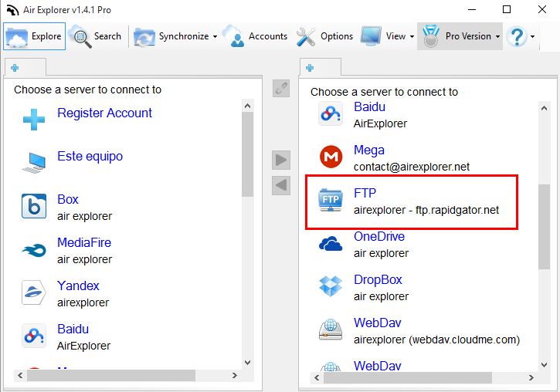Image resolution: width=560 pixels, height=392 pixels.
Task: Click the OneDrive cloud icon
Action: pos(331,244)
